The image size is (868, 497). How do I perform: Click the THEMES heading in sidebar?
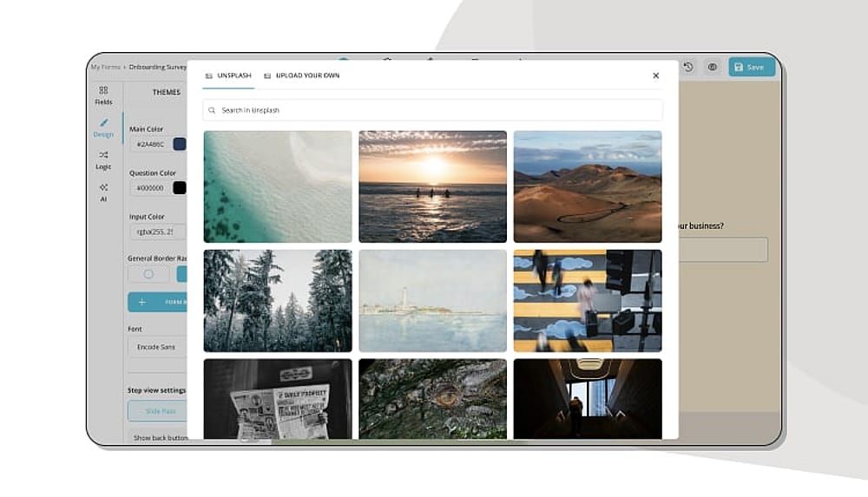pyautogui.click(x=167, y=92)
